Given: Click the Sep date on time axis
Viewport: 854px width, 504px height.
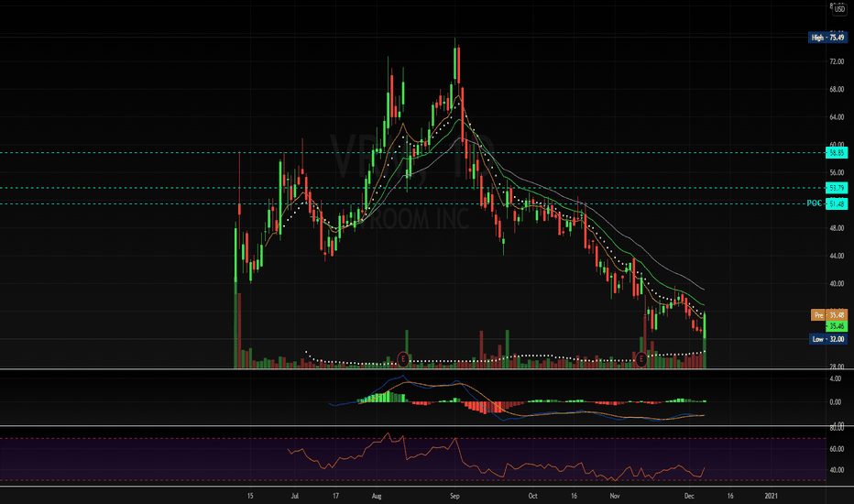Looking at the screenshot, I should tap(454, 496).
